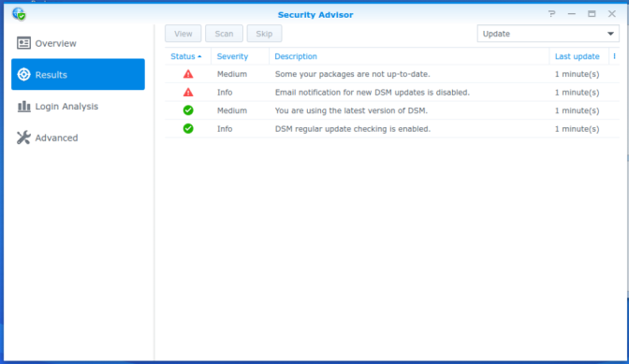Start a scan with Scan button
The width and height of the screenshot is (629, 364).
click(224, 34)
